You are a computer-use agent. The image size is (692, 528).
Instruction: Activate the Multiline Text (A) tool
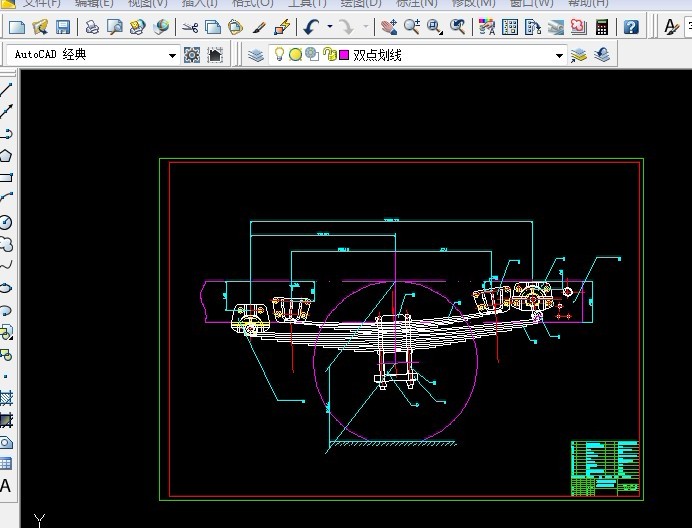(x=6, y=487)
